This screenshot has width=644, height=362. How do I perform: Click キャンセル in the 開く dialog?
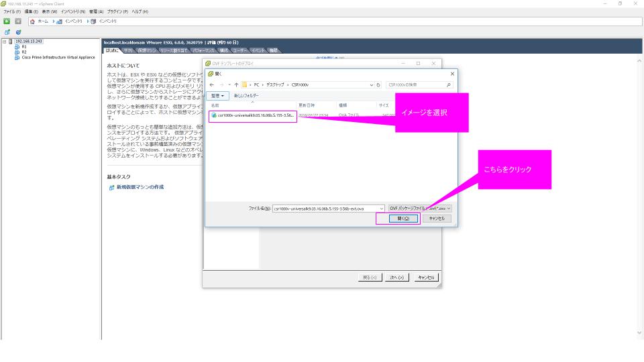(437, 219)
